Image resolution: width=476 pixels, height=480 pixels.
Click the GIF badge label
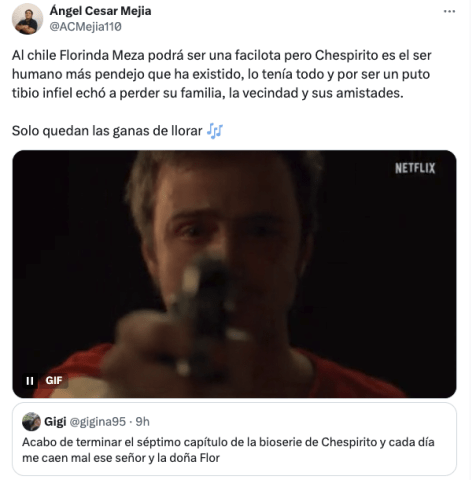(x=54, y=381)
